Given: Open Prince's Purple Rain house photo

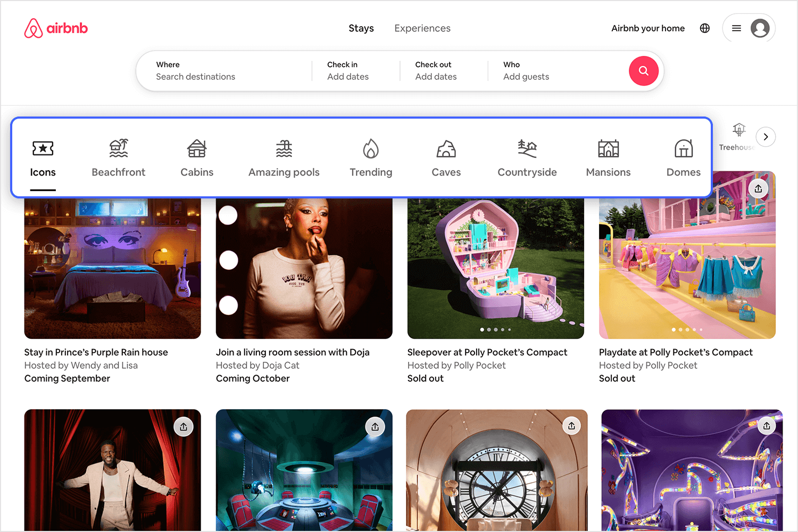Looking at the screenshot, I should pos(113,268).
